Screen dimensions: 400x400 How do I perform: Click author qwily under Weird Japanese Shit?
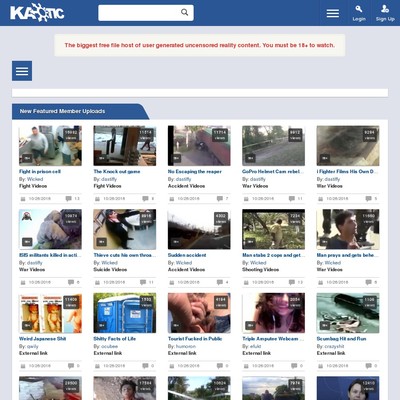tap(33, 346)
